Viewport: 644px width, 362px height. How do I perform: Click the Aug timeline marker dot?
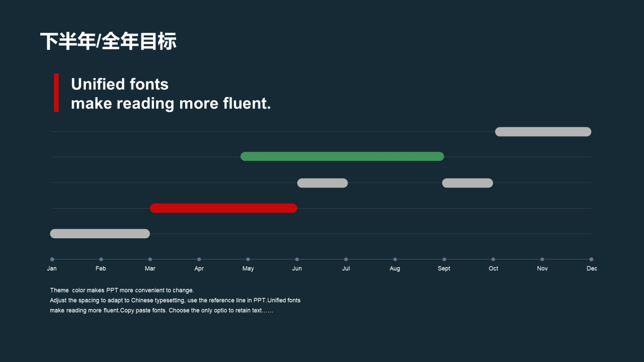[x=395, y=259]
